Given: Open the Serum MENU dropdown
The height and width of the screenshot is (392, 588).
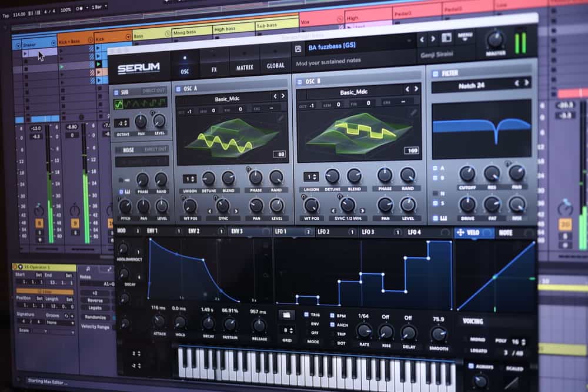Looking at the screenshot, I should point(465,36).
